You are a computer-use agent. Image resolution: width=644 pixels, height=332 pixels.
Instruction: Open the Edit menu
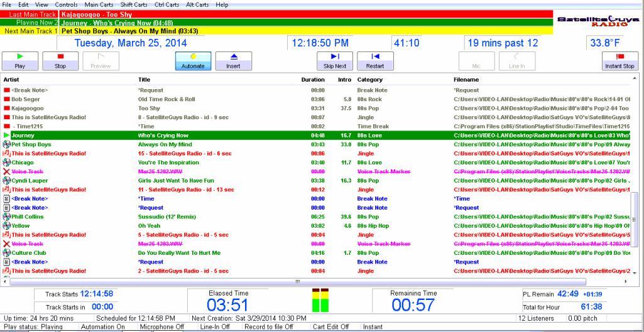(23, 4)
